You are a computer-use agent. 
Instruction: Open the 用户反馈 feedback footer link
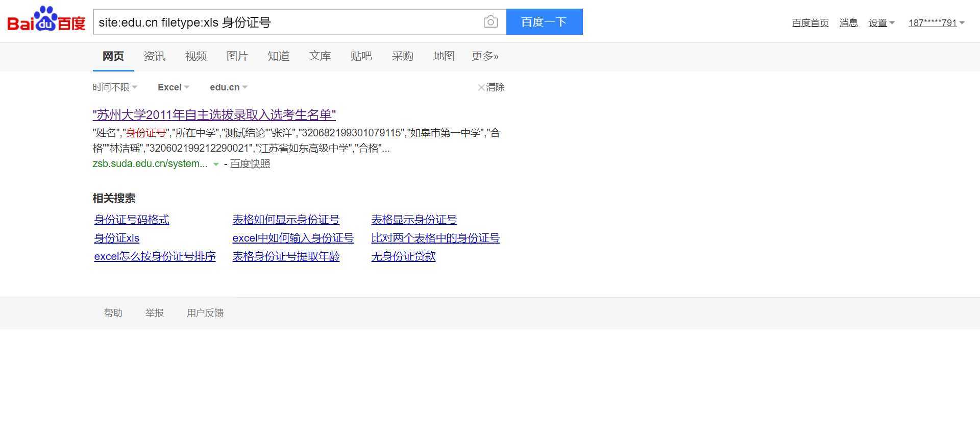[x=205, y=313]
